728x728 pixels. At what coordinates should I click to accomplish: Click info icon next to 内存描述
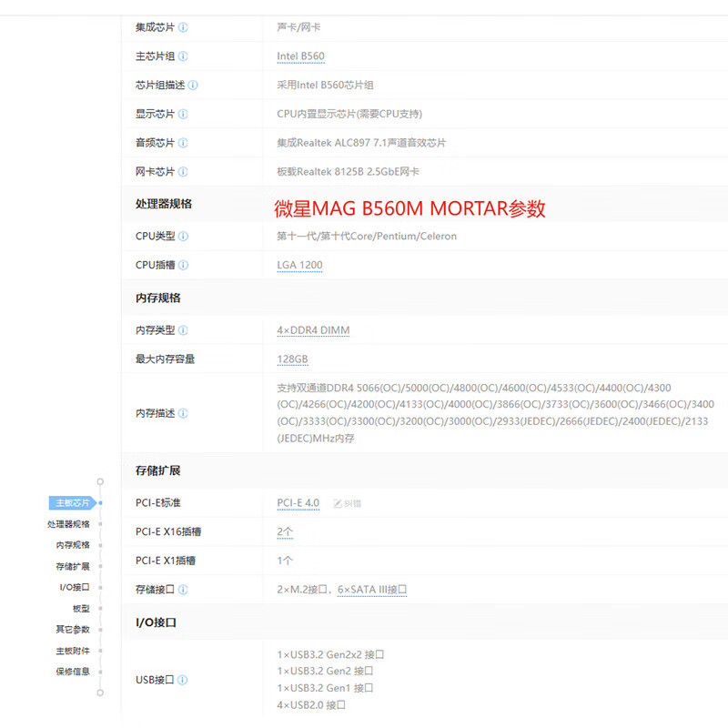pos(184,413)
